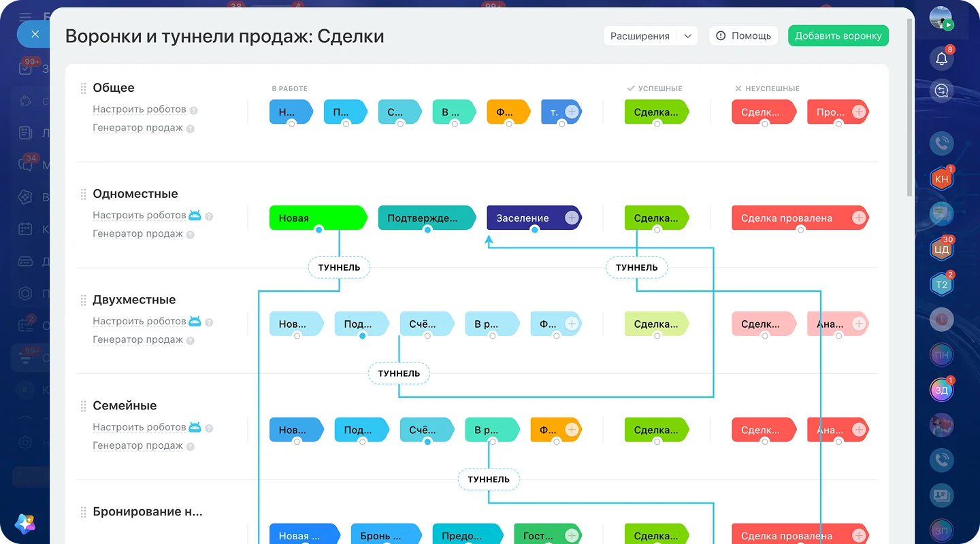The width and height of the screenshot is (980, 544).
Task: Open Помощь help
Action: point(745,36)
